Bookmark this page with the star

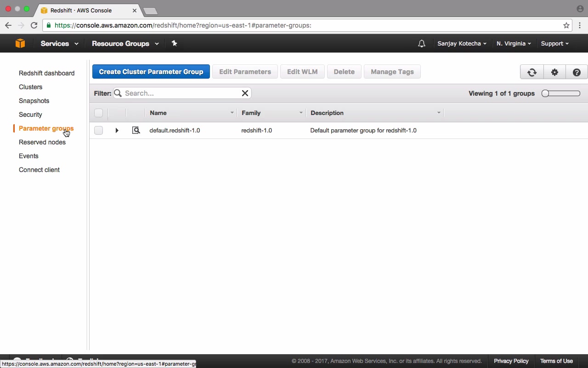pyautogui.click(x=566, y=25)
